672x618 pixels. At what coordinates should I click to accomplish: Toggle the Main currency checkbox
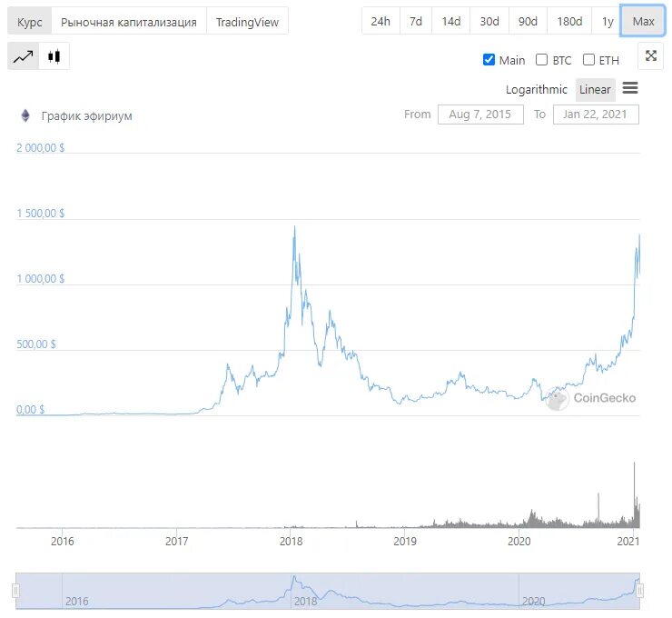click(x=489, y=60)
